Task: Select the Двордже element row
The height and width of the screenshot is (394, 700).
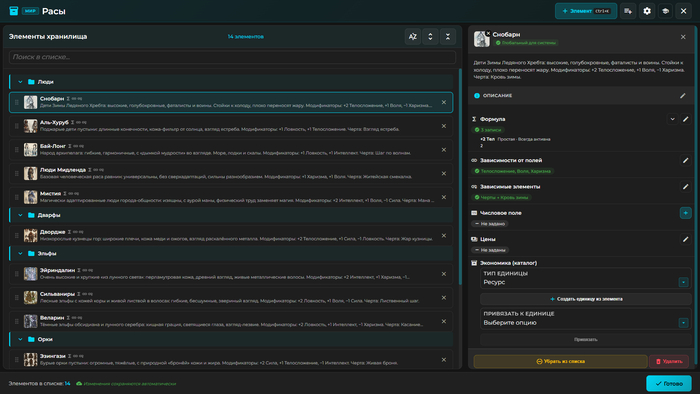Action: pyautogui.click(x=231, y=235)
